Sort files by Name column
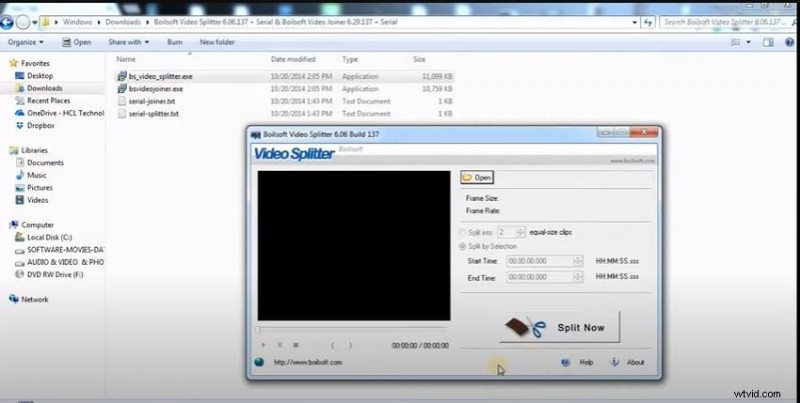Image resolution: width=800 pixels, height=403 pixels. [126, 59]
